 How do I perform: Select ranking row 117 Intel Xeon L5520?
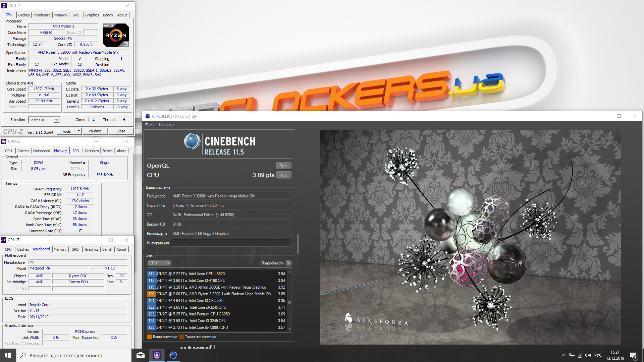pyautogui.click(x=216, y=274)
